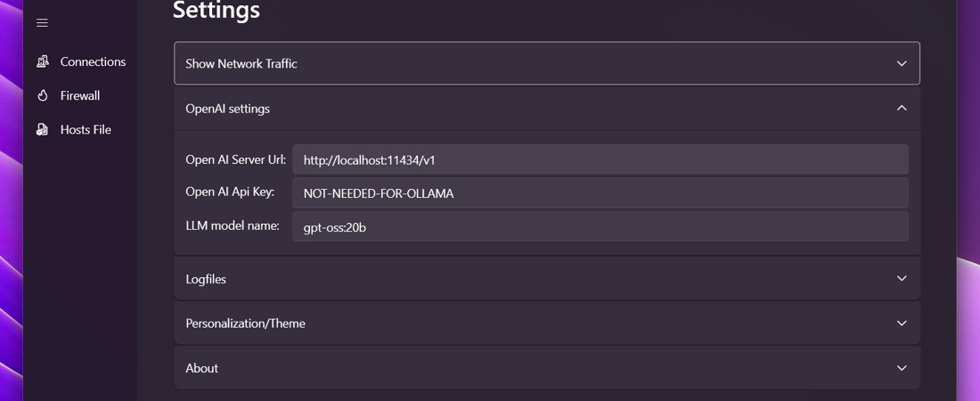The height and width of the screenshot is (401, 980).
Task: Open Hosts File via its label
Action: tap(86, 129)
